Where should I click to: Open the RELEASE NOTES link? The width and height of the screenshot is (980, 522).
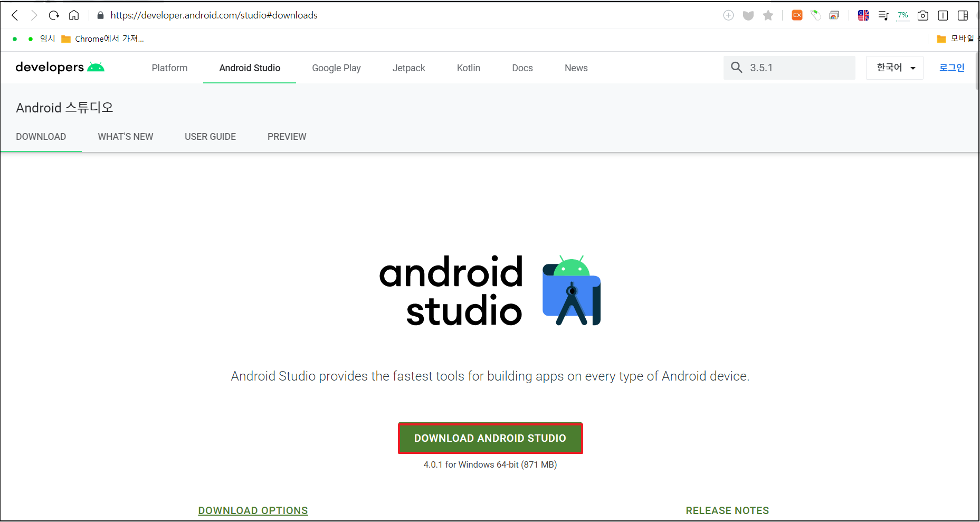pyautogui.click(x=727, y=510)
